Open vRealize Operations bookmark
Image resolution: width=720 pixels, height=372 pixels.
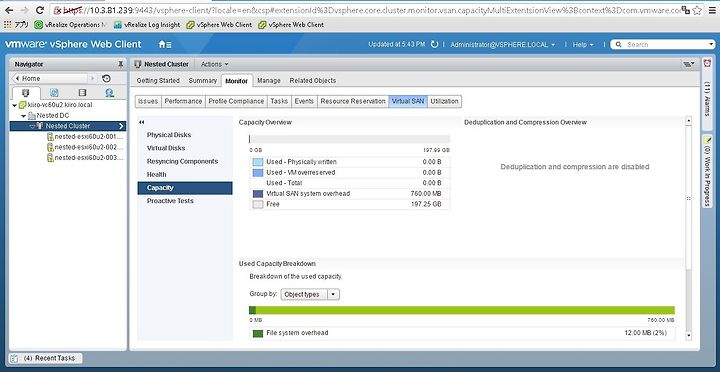[x=71, y=25]
